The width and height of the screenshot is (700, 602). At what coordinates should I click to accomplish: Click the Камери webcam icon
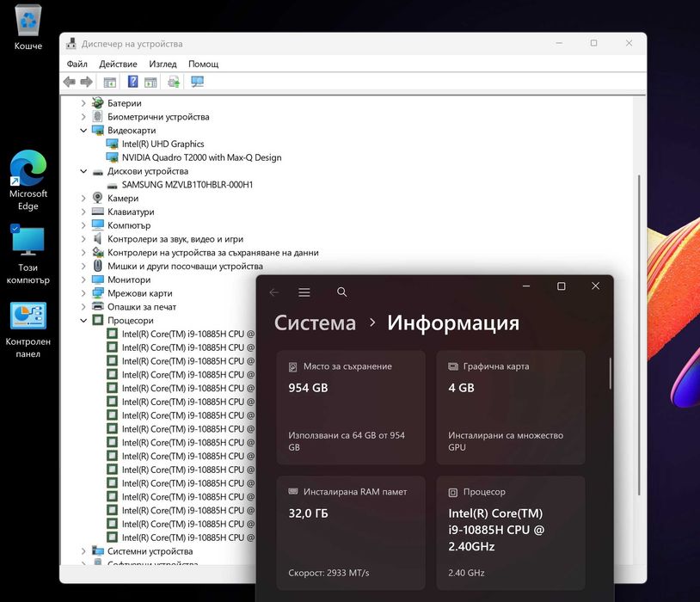click(98, 198)
